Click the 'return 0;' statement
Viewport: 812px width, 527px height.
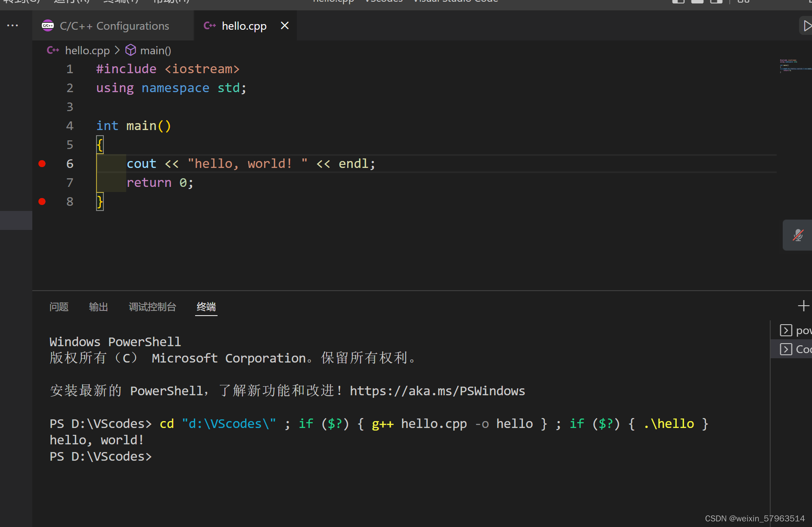[x=160, y=183]
